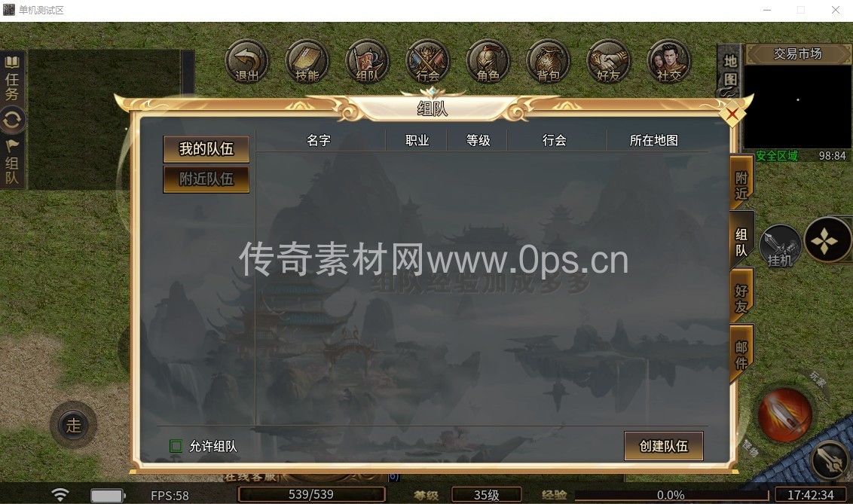
Task: Tap the red attack skill orb
Action: 785,415
